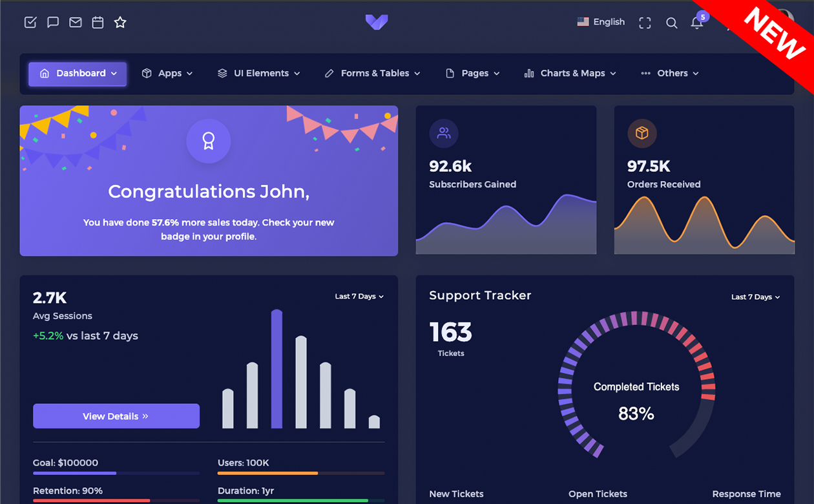Click the search magnifier icon
Viewport: 814px width, 504px height.
click(671, 23)
